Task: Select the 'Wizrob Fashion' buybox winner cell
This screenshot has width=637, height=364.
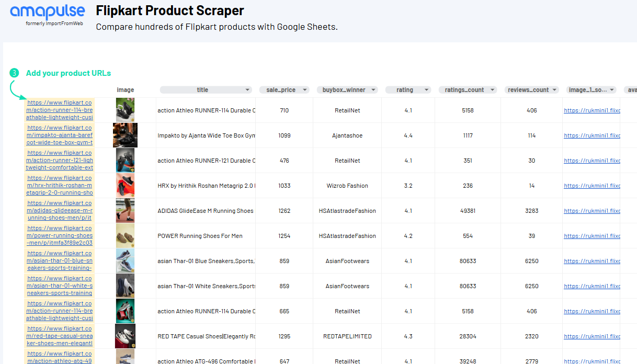Action: (347, 186)
